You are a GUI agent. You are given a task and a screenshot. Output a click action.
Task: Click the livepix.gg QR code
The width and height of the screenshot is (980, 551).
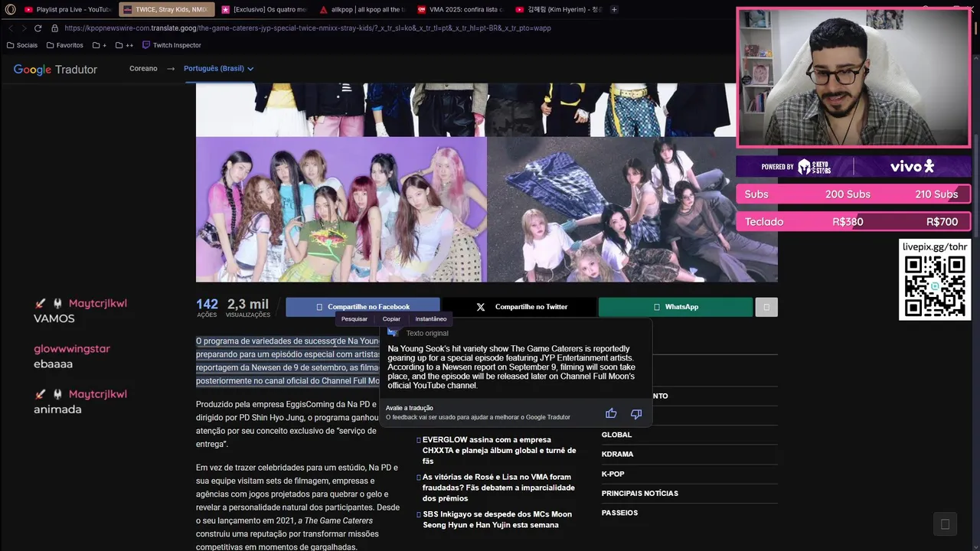(935, 286)
